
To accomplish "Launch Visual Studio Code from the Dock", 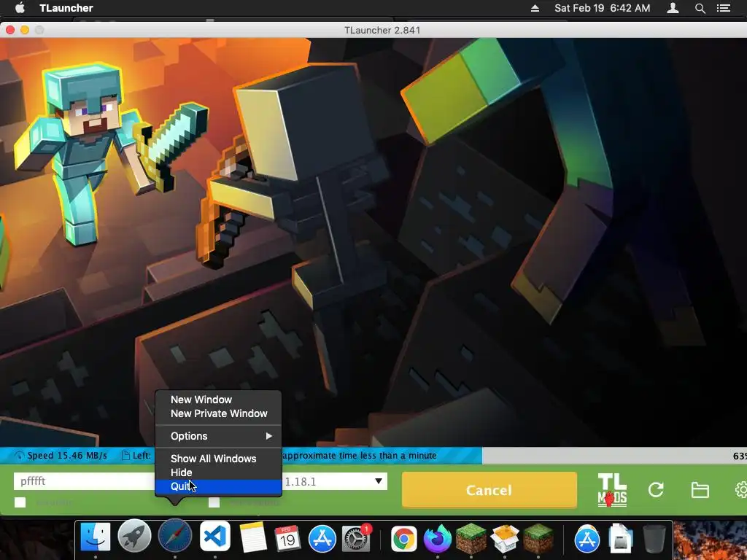I will click(x=215, y=537).
